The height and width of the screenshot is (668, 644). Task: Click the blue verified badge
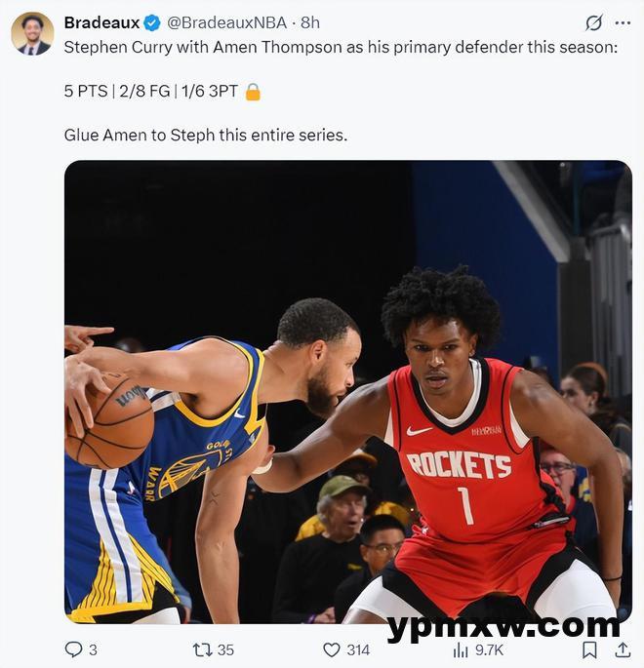point(152,22)
